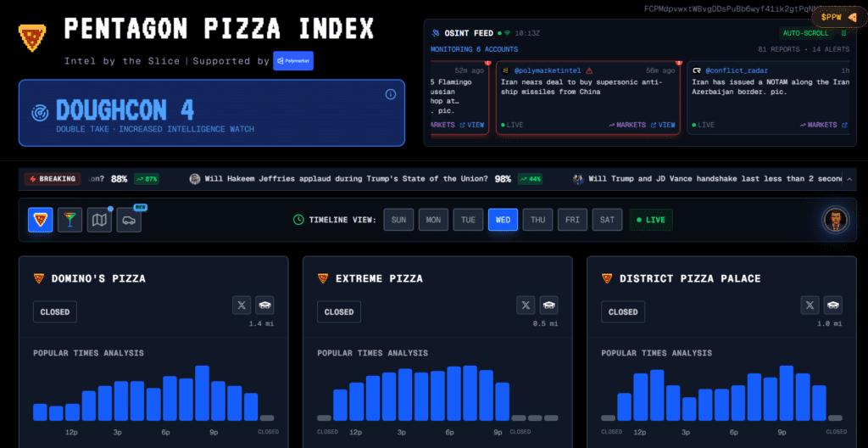
Task: Click the agent avatar in the timeline bar
Action: coord(836,220)
